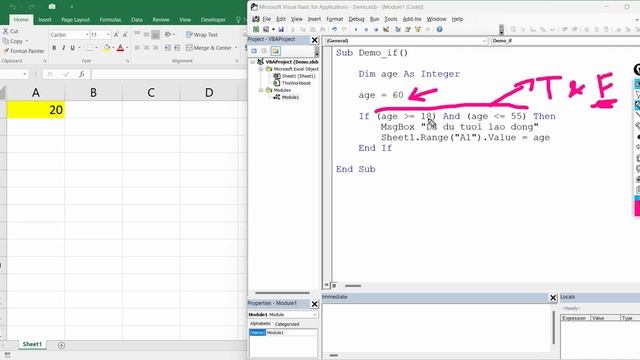Click the Decrease Font Size icon
Image resolution: width=640 pixels, height=360 pixels.
coord(125,35)
